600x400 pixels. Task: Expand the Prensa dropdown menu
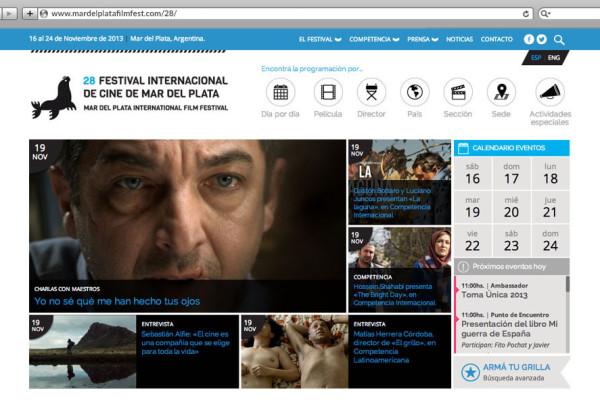click(x=422, y=39)
